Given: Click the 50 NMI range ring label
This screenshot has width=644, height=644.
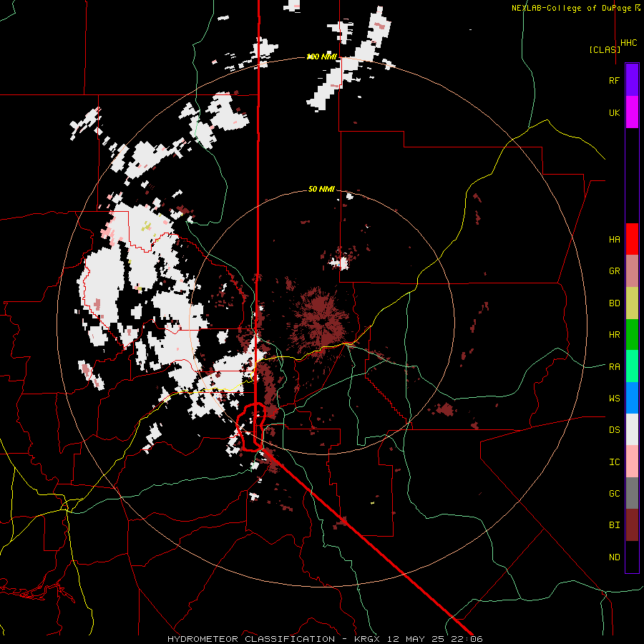Looking at the screenshot, I should pos(321,189).
